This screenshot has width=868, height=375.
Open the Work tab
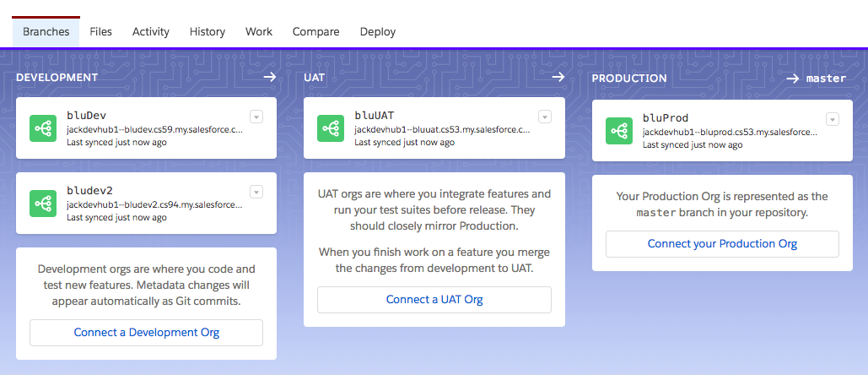pos(258,31)
